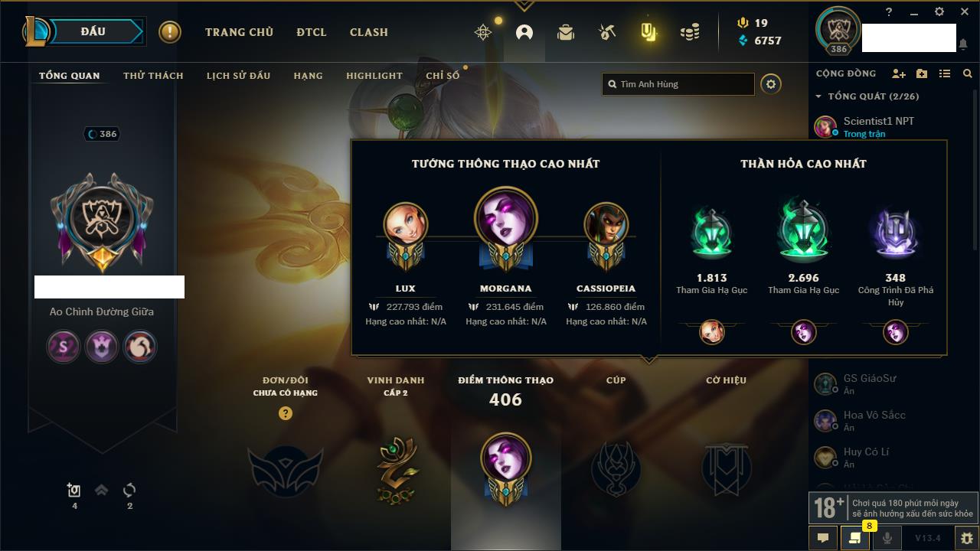The height and width of the screenshot is (551, 980).
Task: Open the Loot crafting hammer icon
Action: [607, 32]
